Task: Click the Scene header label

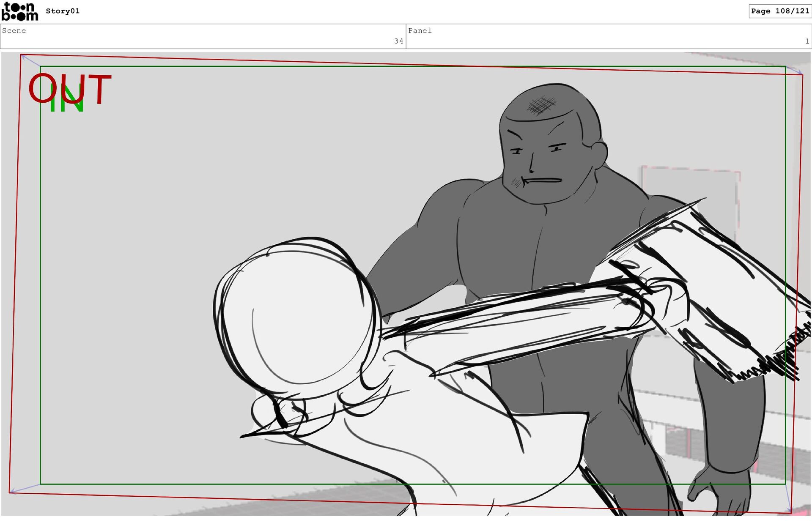Action: (x=14, y=30)
